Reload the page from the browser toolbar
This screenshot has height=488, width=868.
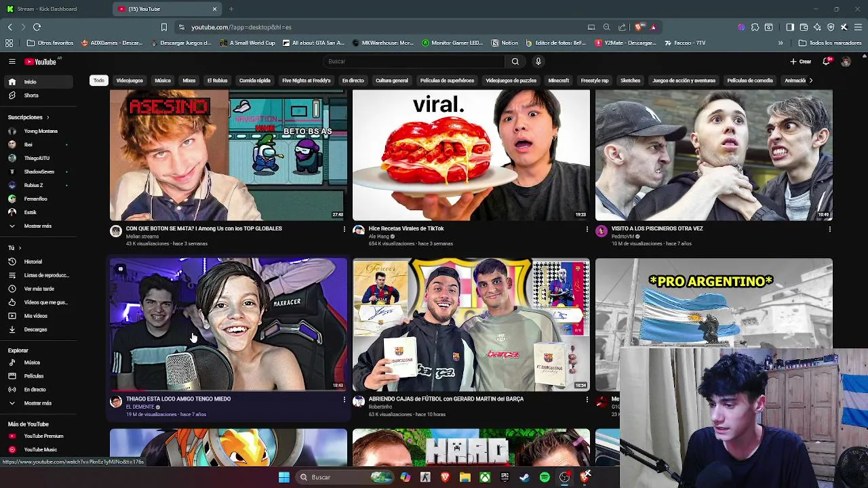coord(37,27)
